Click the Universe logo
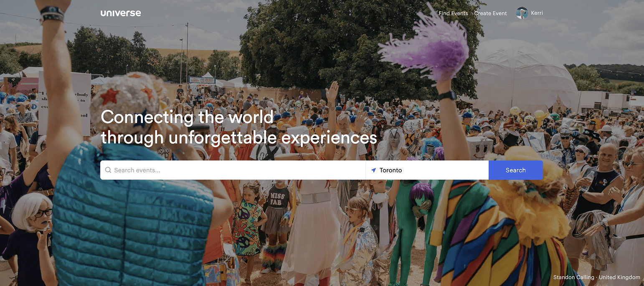The height and width of the screenshot is (286, 644). pos(121,13)
